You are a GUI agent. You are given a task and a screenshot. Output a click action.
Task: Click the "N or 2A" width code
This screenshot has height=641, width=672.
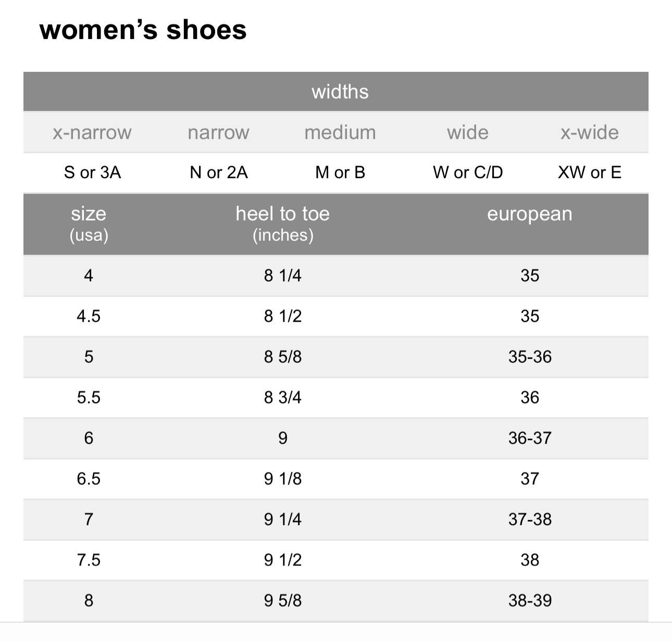click(x=218, y=172)
